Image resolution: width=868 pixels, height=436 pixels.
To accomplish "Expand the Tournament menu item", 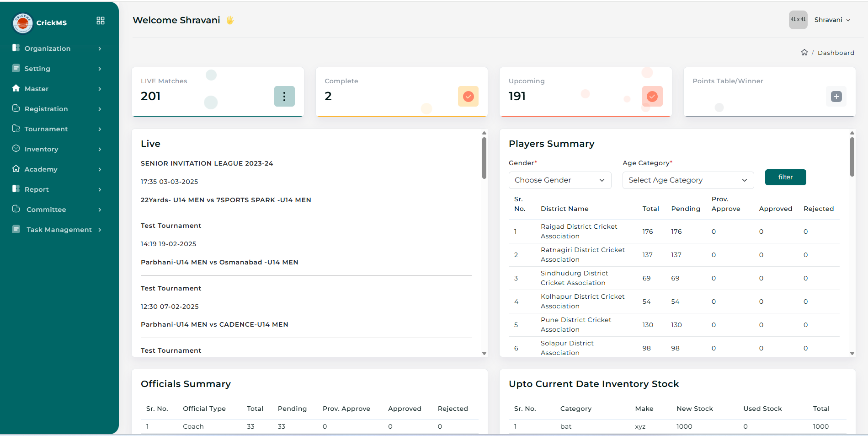I will click(x=57, y=129).
